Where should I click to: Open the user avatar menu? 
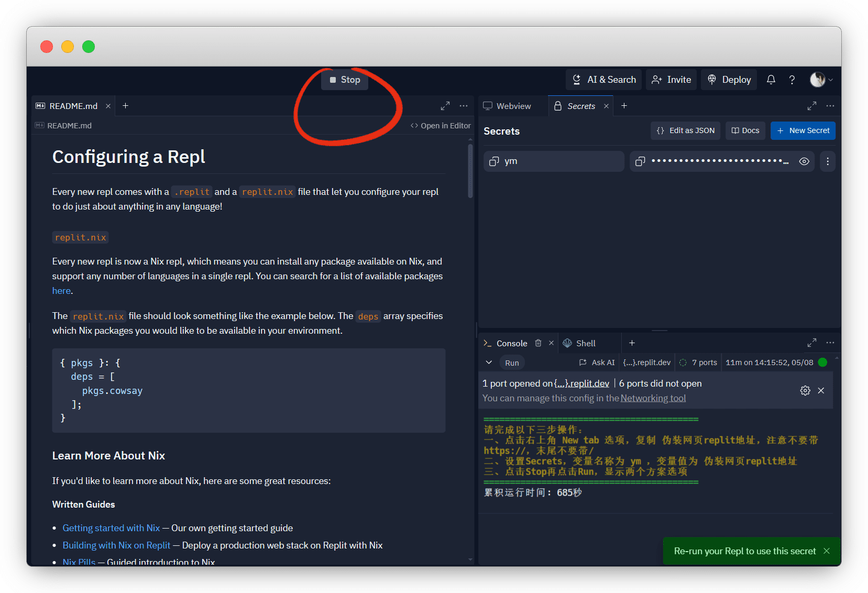click(x=821, y=80)
